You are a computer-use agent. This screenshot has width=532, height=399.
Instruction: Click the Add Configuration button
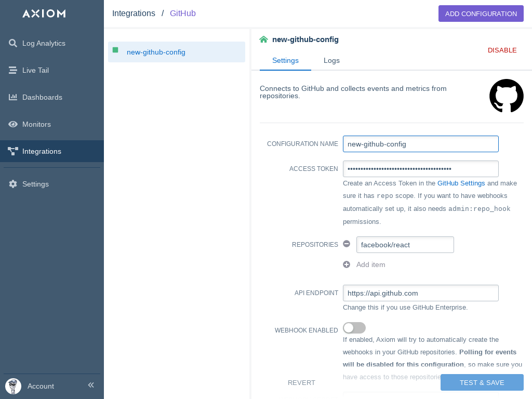[481, 14]
